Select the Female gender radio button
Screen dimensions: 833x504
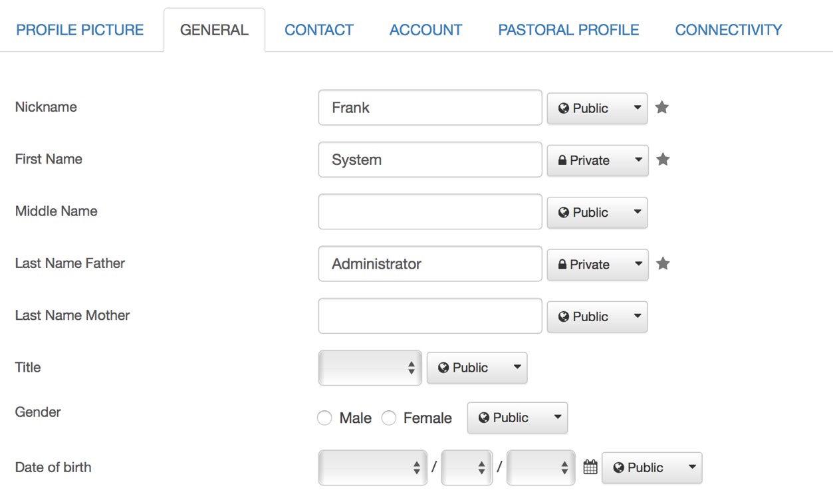(x=389, y=418)
